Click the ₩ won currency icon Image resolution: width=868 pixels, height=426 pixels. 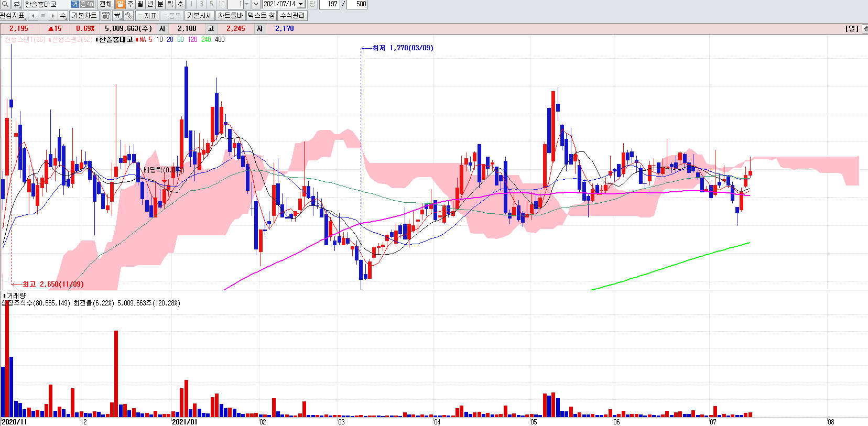117,16
